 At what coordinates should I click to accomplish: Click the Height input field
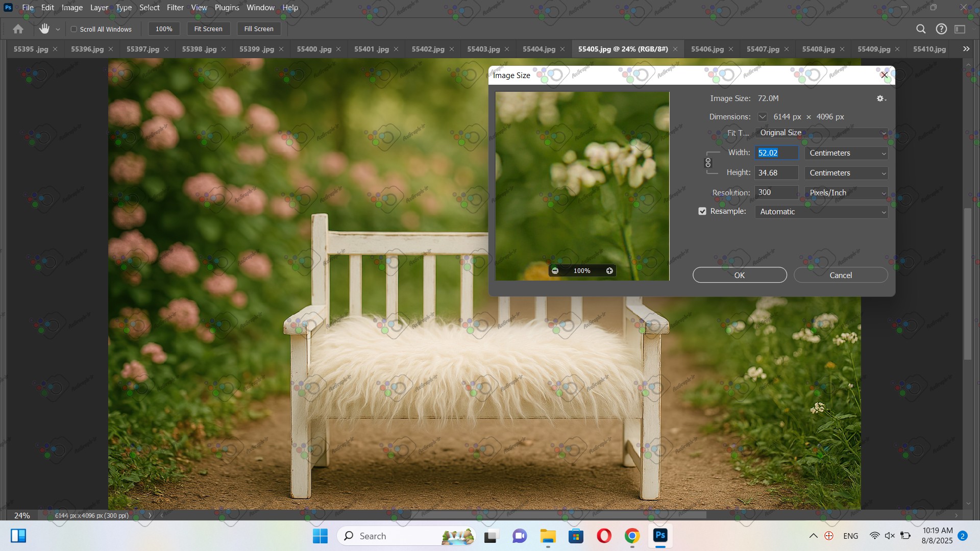pos(776,173)
